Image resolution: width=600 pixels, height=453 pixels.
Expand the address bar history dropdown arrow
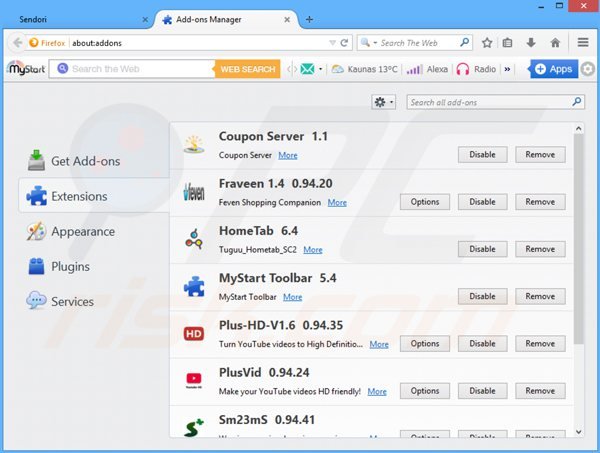(x=332, y=43)
